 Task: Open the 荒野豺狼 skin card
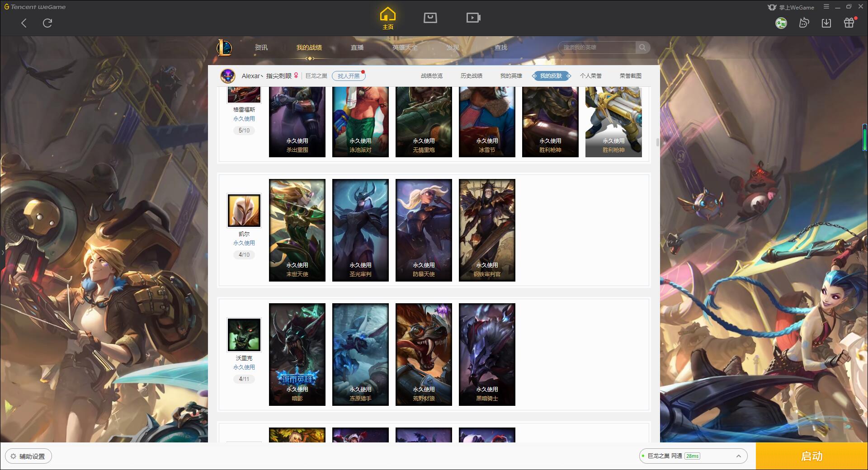pos(424,354)
